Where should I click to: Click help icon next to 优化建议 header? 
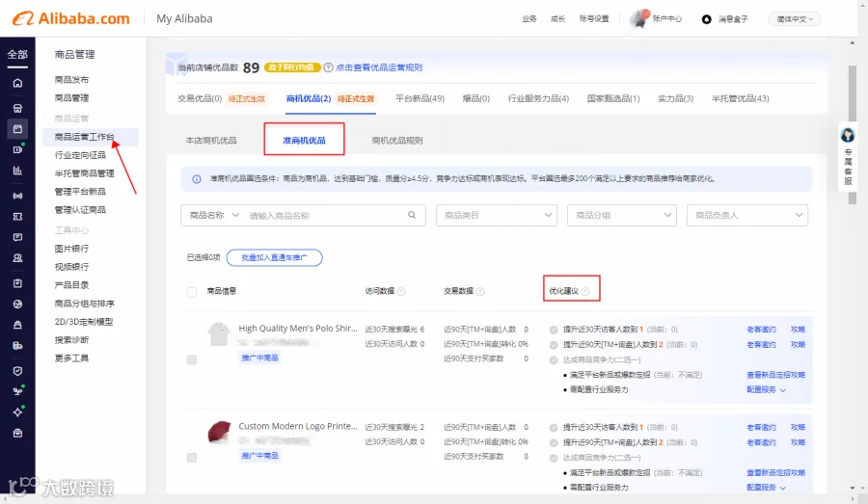(x=585, y=291)
